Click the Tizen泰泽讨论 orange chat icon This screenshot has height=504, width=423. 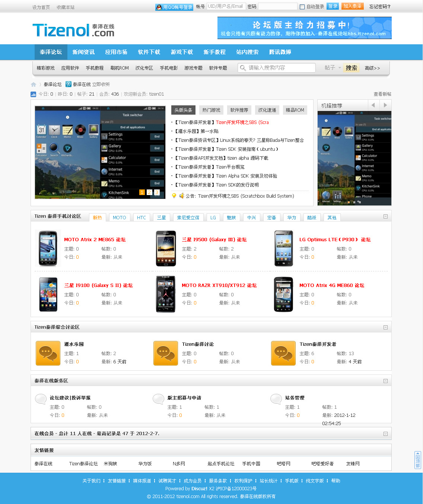pos(166,353)
